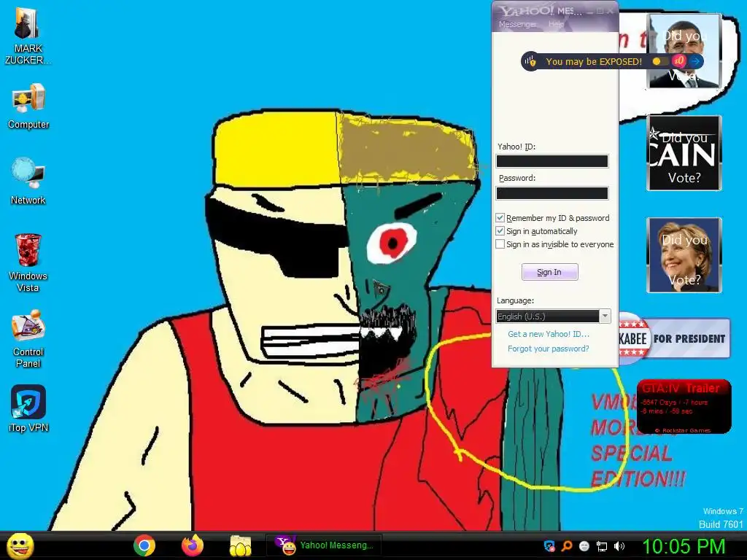Viewport: 747px width, 560px height.
Task: Click the Yahoo! ID input field
Action: click(552, 161)
